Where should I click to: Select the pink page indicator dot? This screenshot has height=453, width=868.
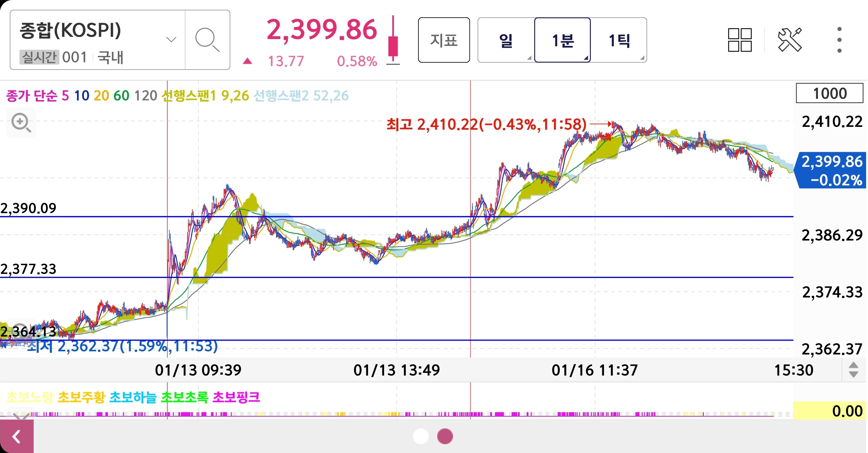tap(445, 436)
